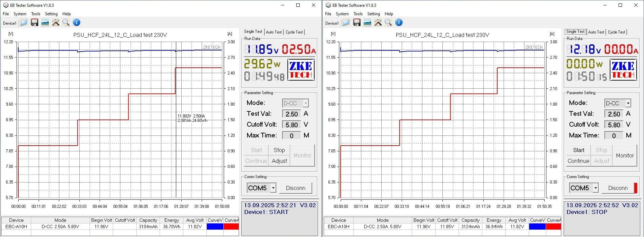
Task: Open the crossed-tools settings icon in left window
Action: (x=56, y=23)
